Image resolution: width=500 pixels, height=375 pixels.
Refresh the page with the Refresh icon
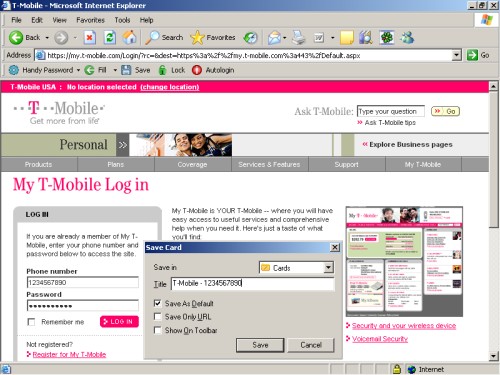click(x=110, y=38)
